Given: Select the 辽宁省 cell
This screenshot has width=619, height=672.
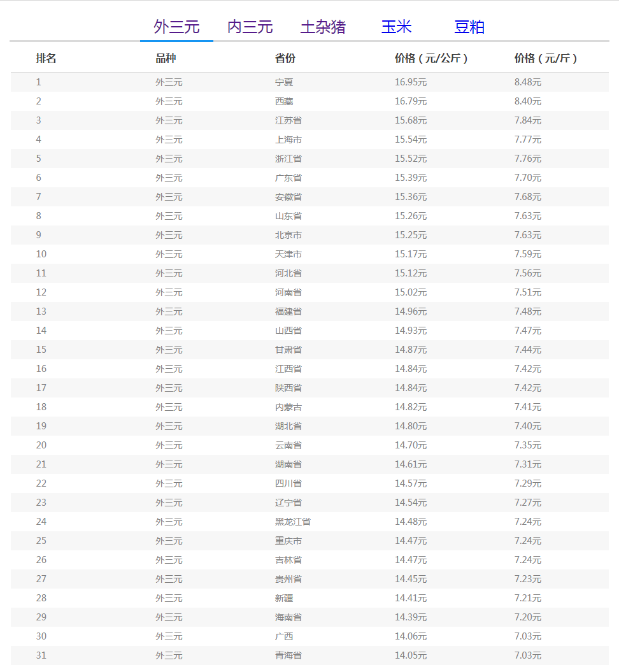Looking at the screenshot, I should (x=288, y=503).
